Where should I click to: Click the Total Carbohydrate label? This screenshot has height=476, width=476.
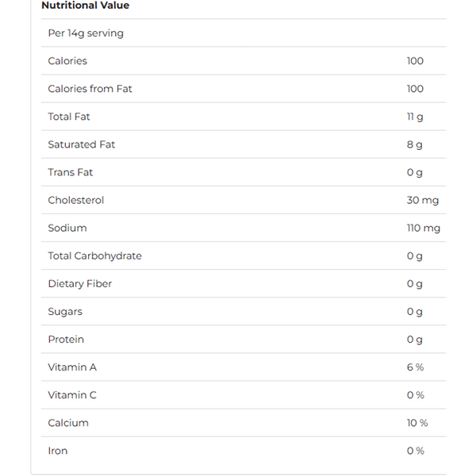(95, 255)
